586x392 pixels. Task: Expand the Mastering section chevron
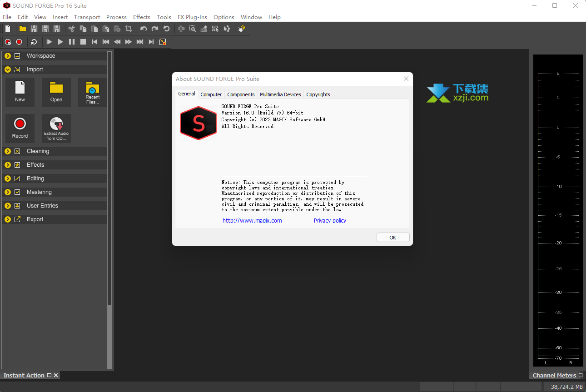pyautogui.click(x=8, y=192)
